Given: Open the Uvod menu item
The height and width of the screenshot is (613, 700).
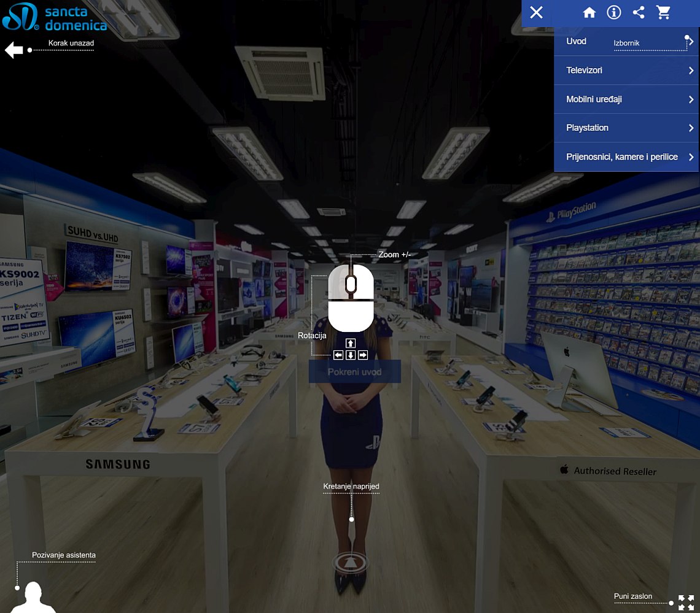Looking at the screenshot, I should (626, 42).
